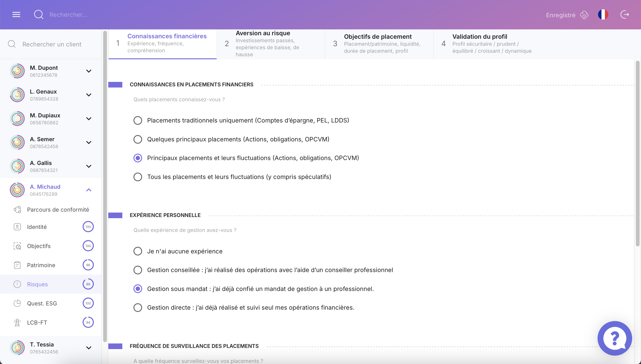Screen dimensions: 641x364
Task: Open the Risques section
Action: click(x=37, y=284)
